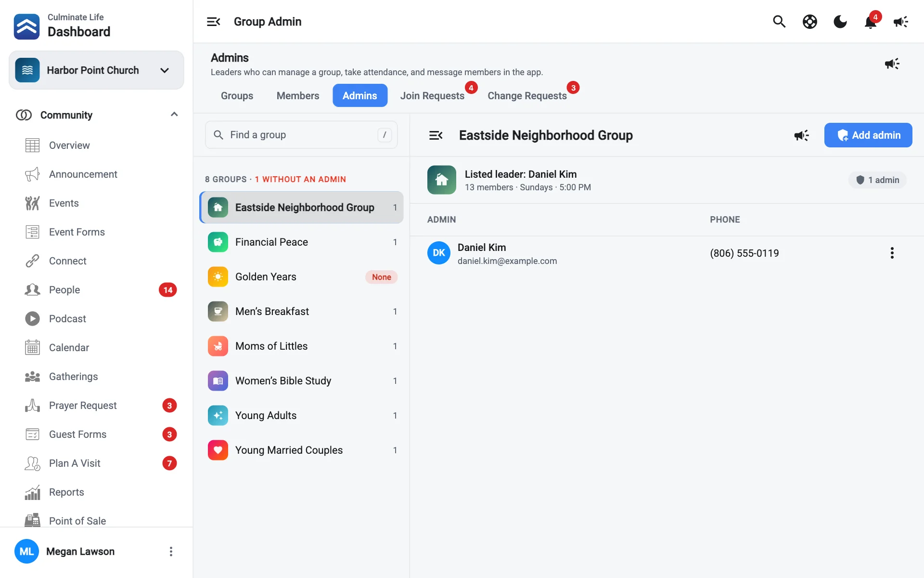Open Calendar in sidebar

[x=96, y=348]
